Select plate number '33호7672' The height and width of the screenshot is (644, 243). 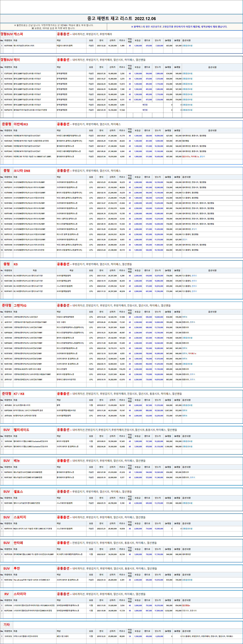tap(8, 636)
